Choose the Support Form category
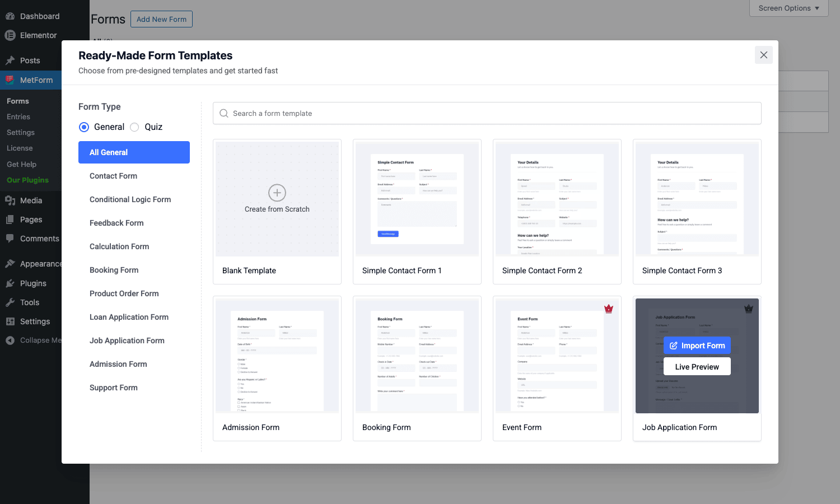 [114, 388]
